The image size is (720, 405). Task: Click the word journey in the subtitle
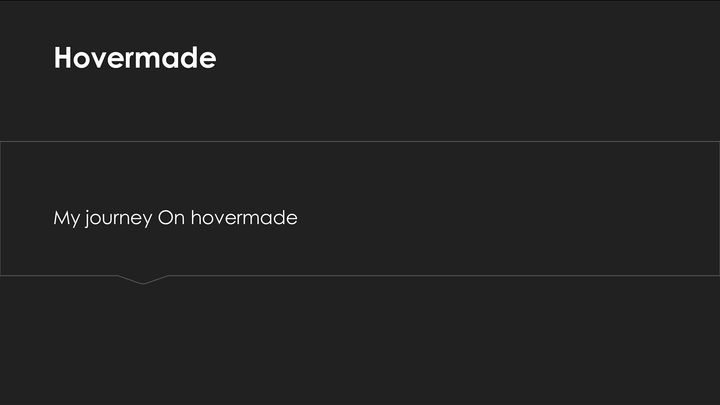118,218
